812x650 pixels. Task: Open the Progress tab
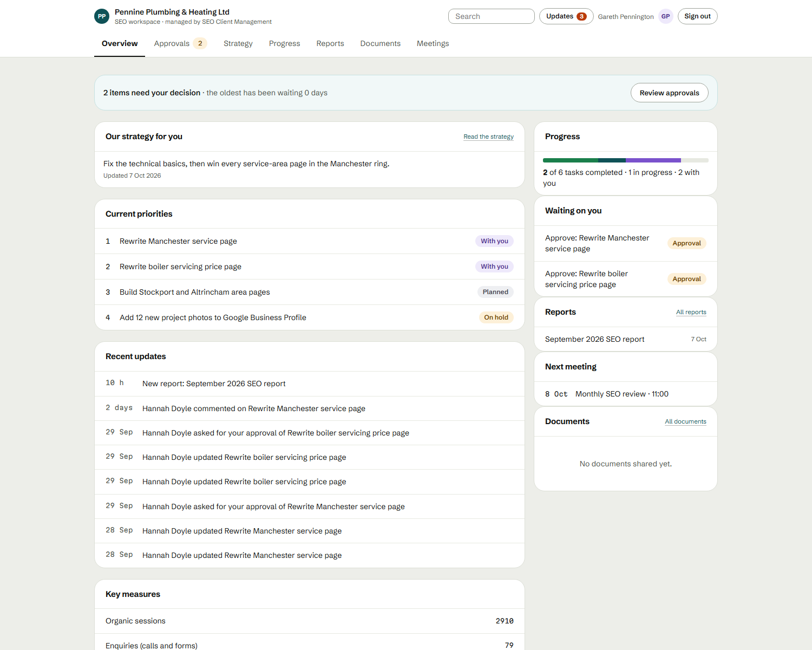click(x=284, y=43)
